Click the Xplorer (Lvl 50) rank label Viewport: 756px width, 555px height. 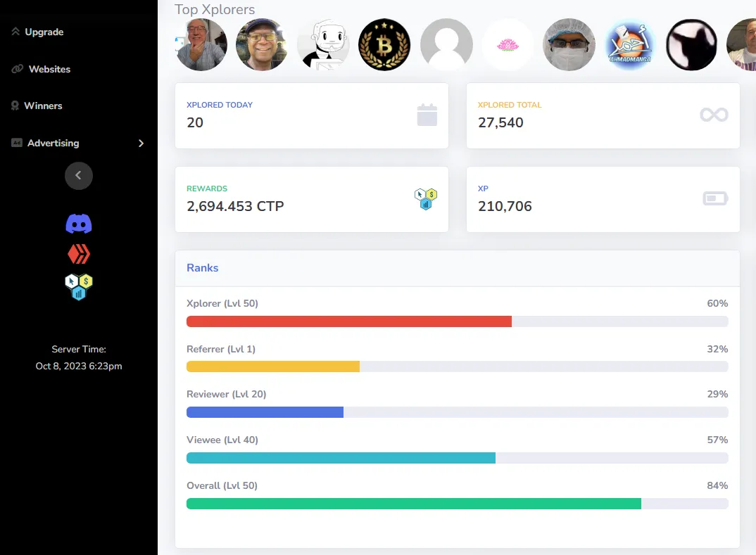[x=222, y=303]
